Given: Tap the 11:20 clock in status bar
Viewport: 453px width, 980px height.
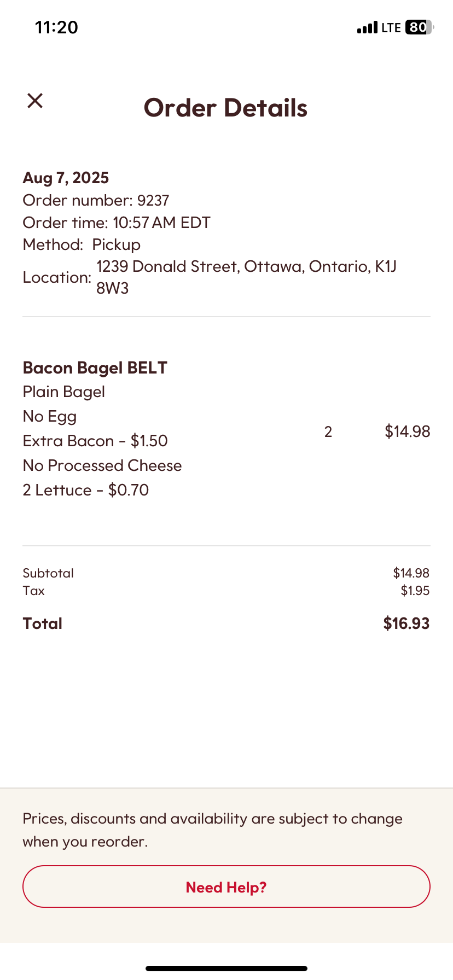Looking at the screenshot, I should click(56, 27).
